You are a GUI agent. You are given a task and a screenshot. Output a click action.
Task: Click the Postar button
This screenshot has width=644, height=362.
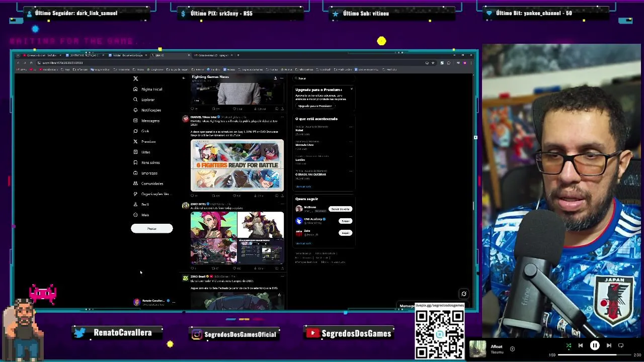pos(151,229)
